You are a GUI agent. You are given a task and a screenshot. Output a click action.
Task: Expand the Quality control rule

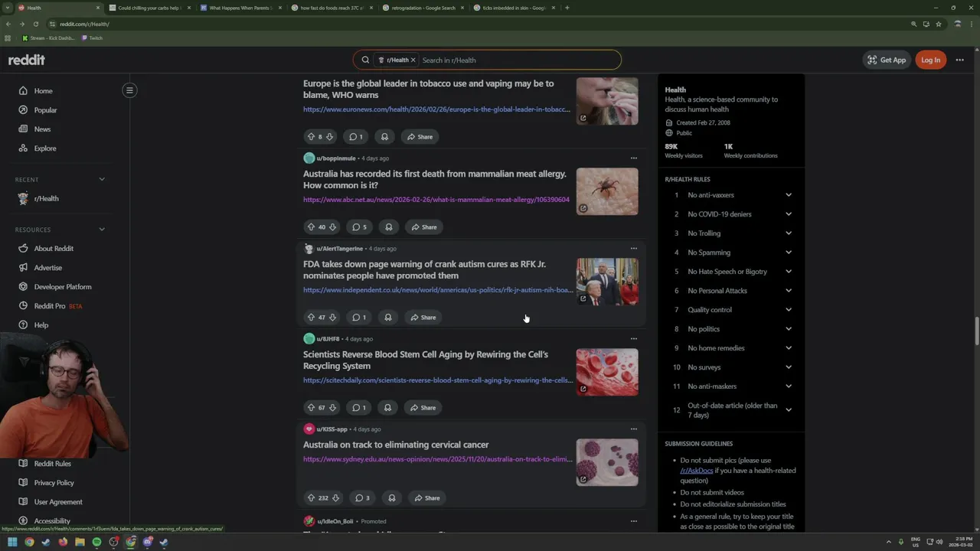click(x=789, y=310)
